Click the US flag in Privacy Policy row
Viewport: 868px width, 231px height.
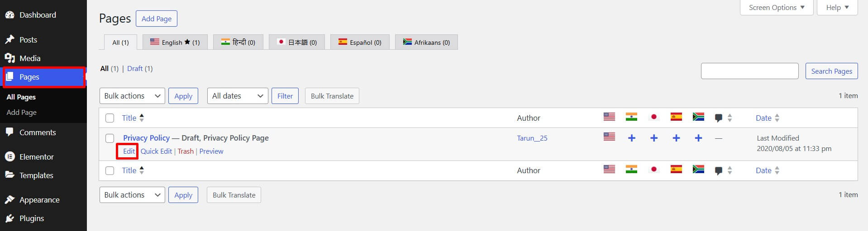pos(609,137)
